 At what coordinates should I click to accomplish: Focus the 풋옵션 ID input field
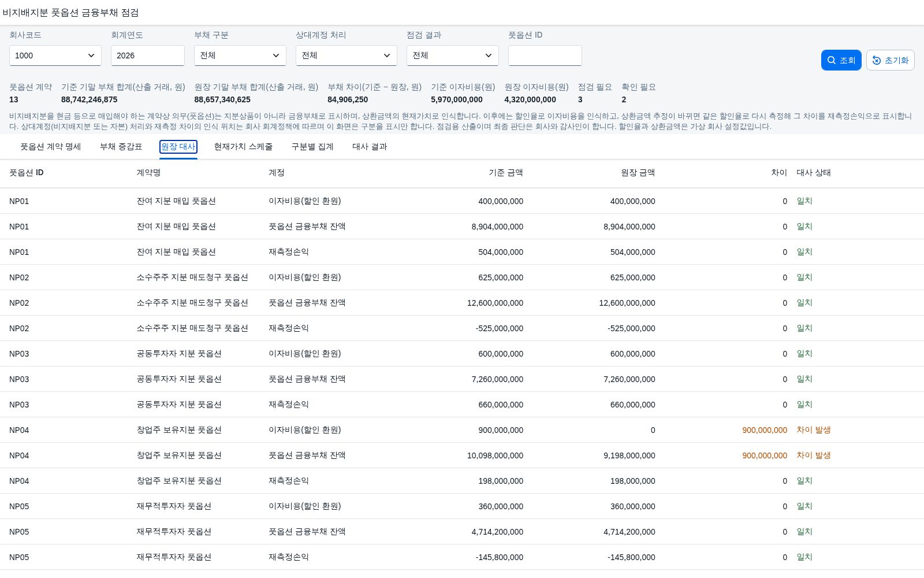pyautogui.click(x=545, y=55)
